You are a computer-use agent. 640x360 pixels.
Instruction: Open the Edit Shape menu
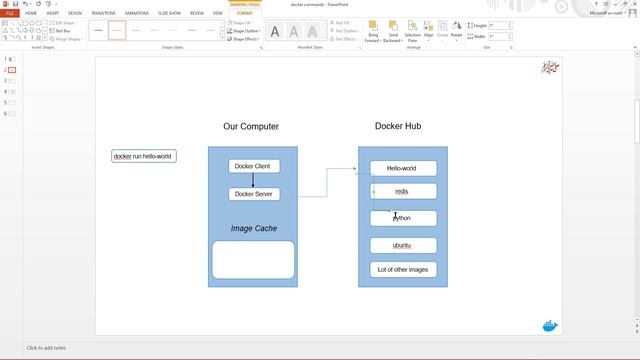[x=64, y=23]
